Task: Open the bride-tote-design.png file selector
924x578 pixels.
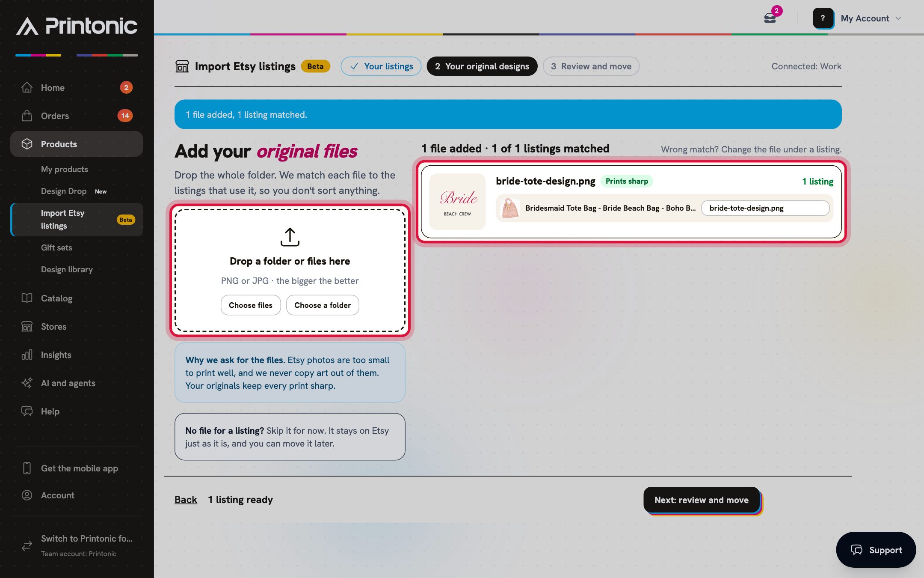Action: point(765,208)
